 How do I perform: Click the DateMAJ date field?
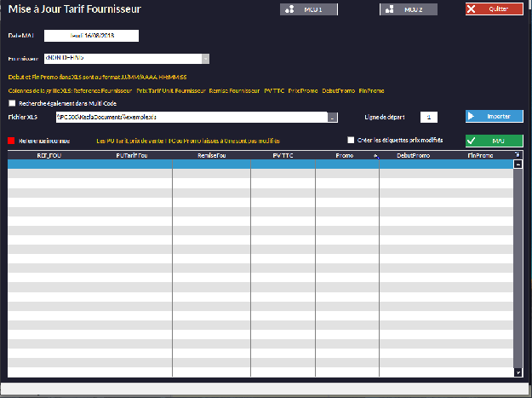(91, 36)
